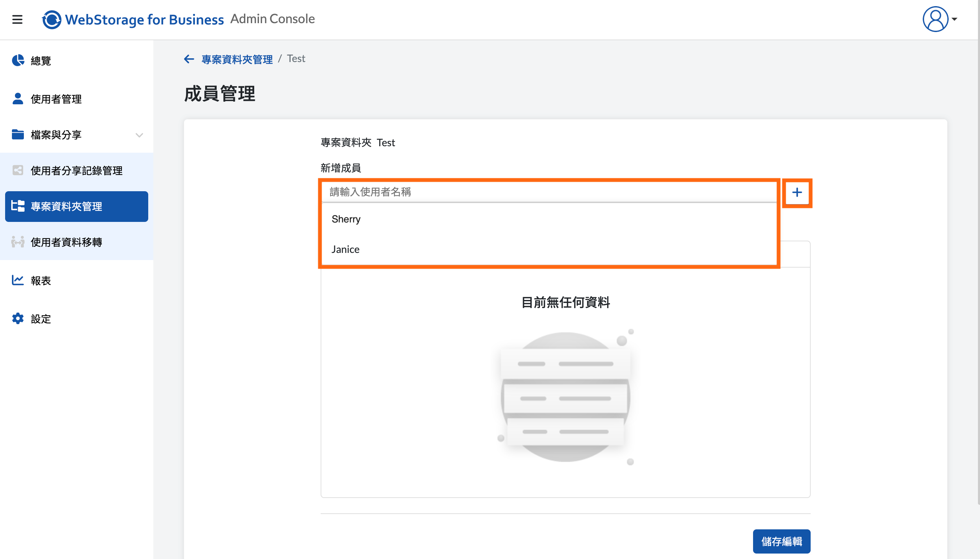
Task: Choose Janice from the suggestion list
Action: [x=549, y=250]
